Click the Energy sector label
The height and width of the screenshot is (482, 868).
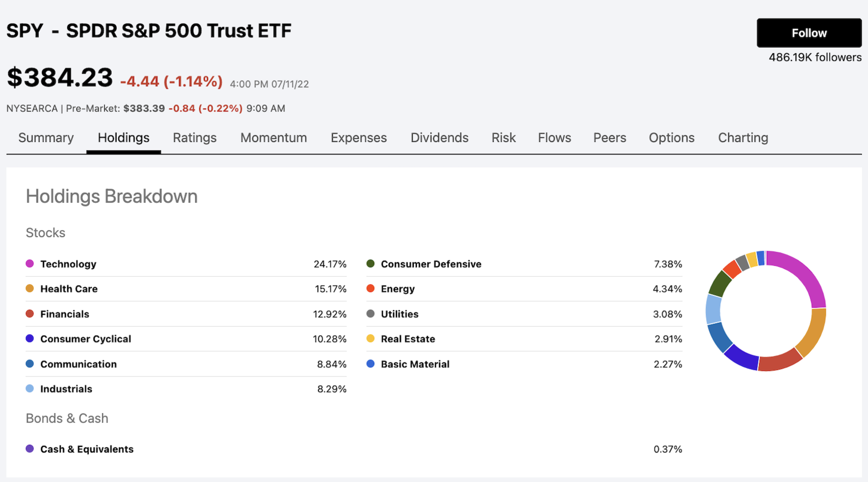point(398,289)
